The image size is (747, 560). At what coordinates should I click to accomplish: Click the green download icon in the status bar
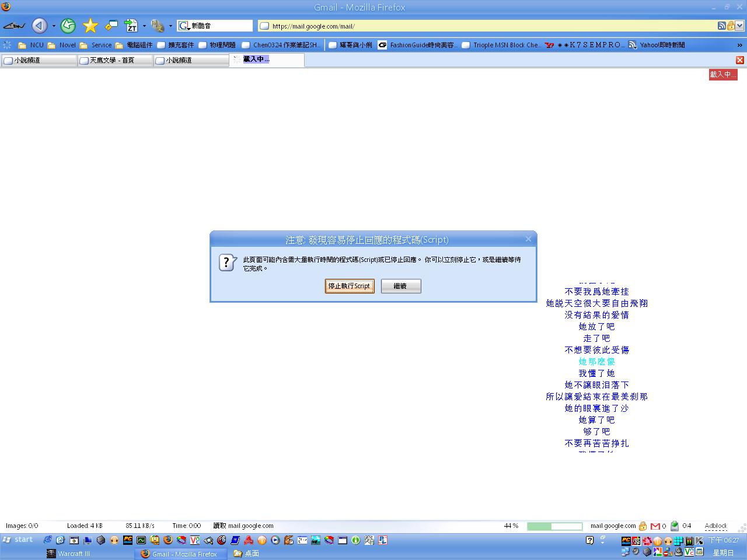point(675,526)
